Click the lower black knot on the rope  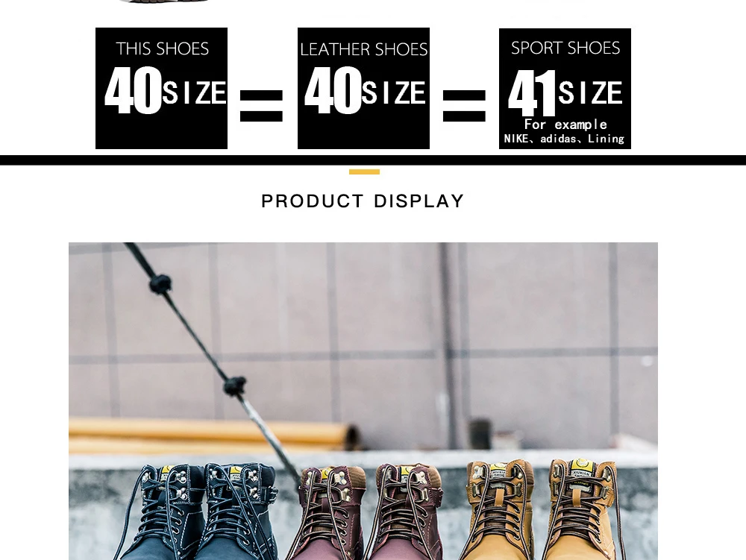click(x=235, y=386)
